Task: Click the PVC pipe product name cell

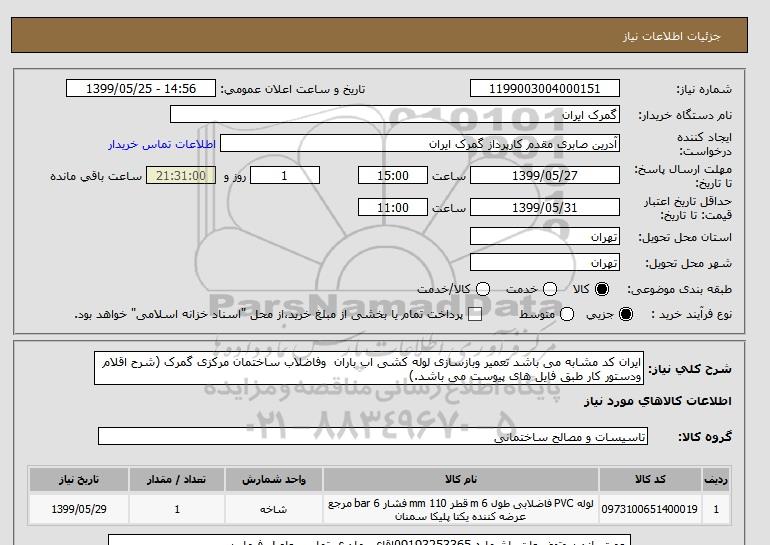Action: 461,510
